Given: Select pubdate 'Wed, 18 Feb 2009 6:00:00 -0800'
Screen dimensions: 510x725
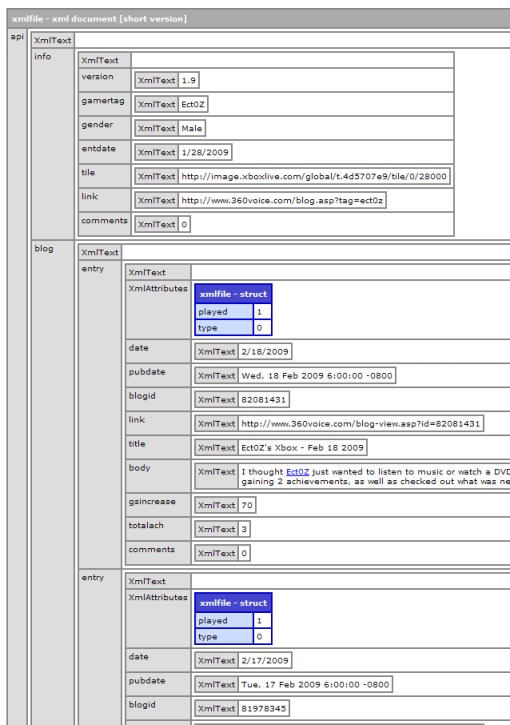Looking at the screenshot, I should (x=317, y=376).
